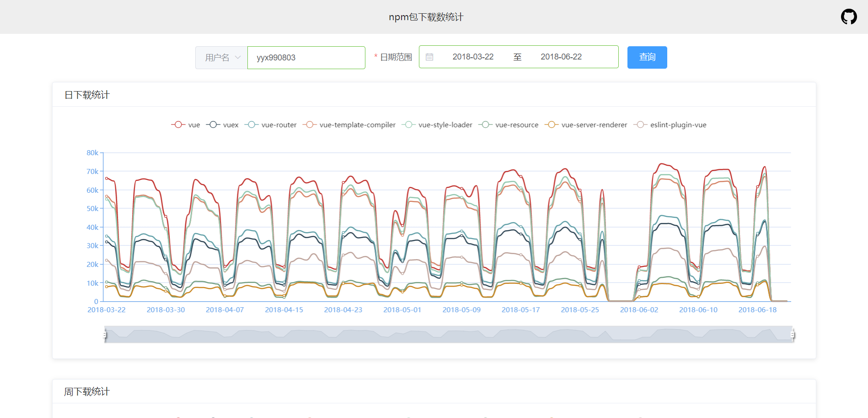Toggle vue-server-renderer legend entry
Viewport: 868px width, 418px height.
(x=586, y=125)
